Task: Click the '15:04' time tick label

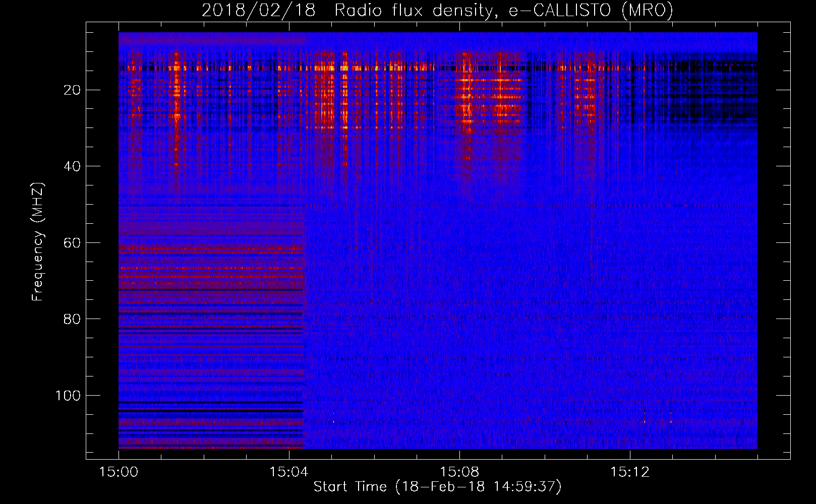Action: [x=288, y=472]
